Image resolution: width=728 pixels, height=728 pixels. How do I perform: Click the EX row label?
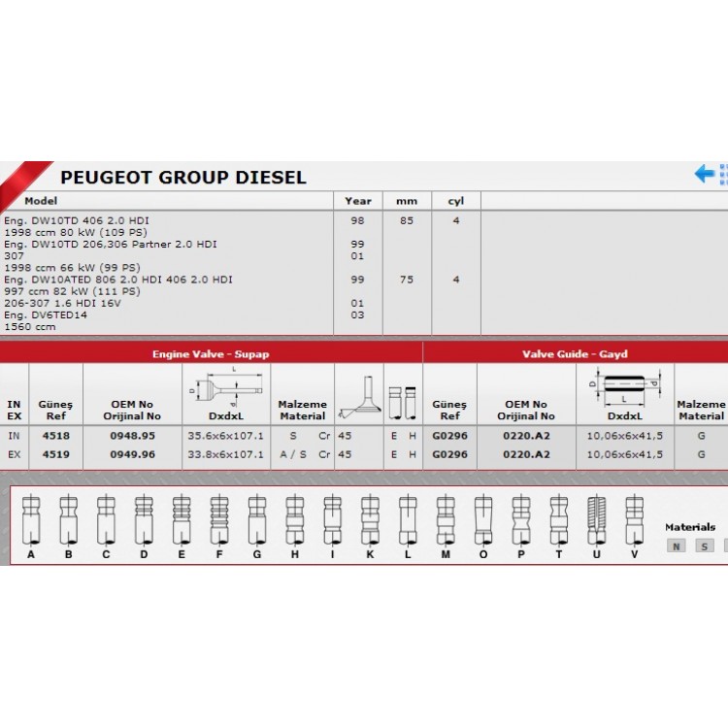14,454
